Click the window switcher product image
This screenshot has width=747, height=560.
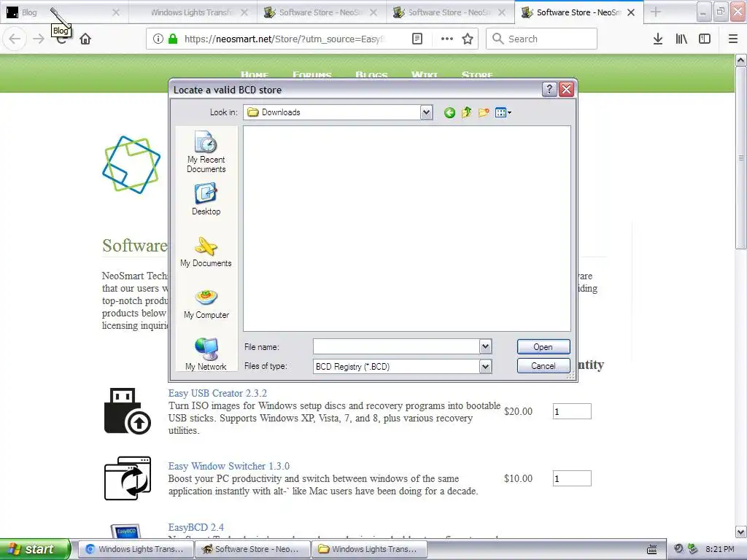point(127,478)
